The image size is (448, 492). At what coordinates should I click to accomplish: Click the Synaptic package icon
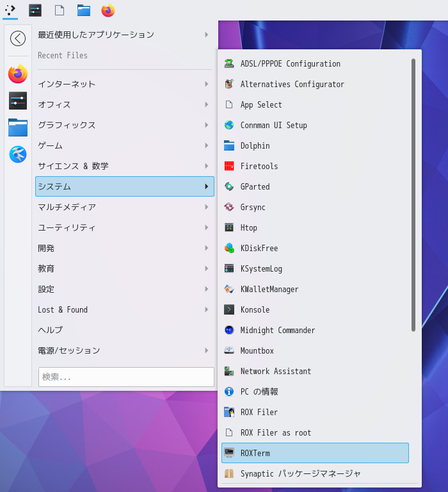[229, 473]
